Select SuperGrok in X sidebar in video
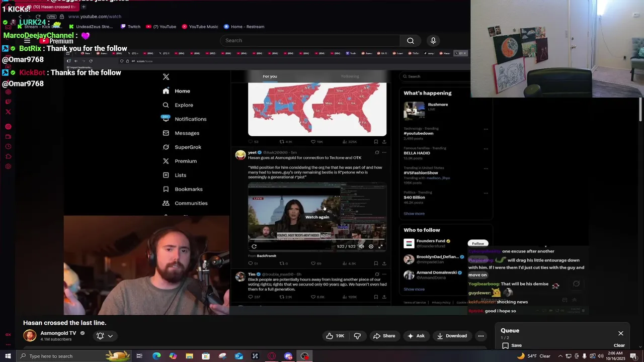Screen dimensions: 644x362 [182, 147]
